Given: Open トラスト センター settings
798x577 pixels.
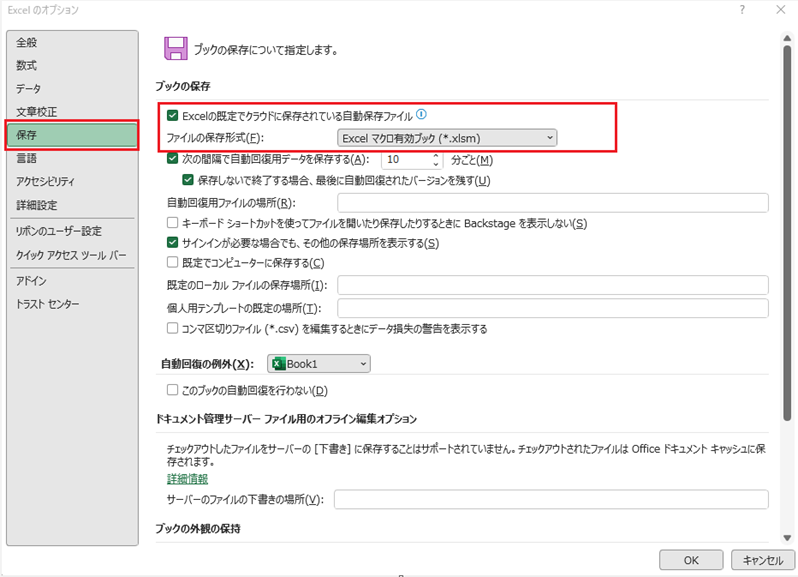Looking at the screenshot, I should point(48,304).
